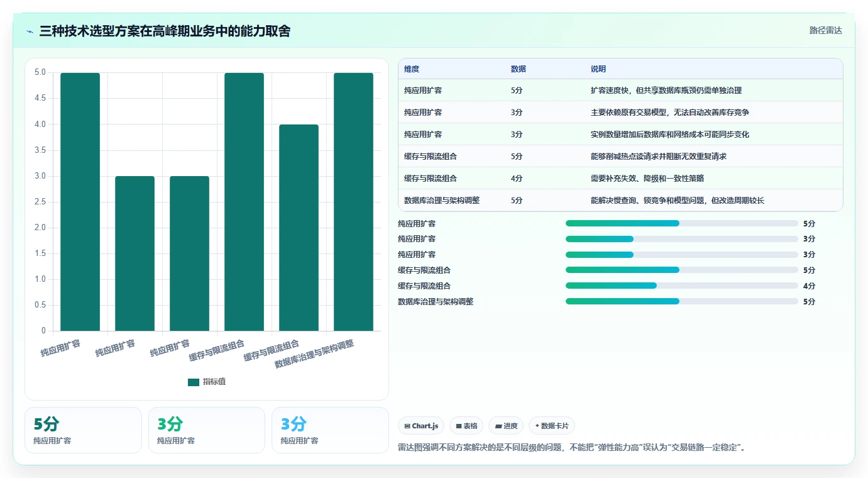Image resolution: width=868 pixels, height=478 pixels.
Task: Click the 说明 column header
Action: point(598,69)
